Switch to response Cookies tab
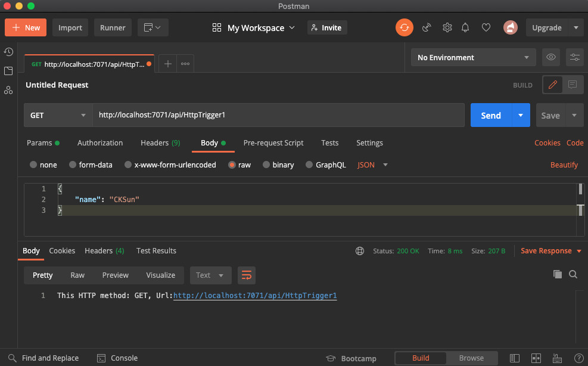The image size is (588, 366). point(62,251)
